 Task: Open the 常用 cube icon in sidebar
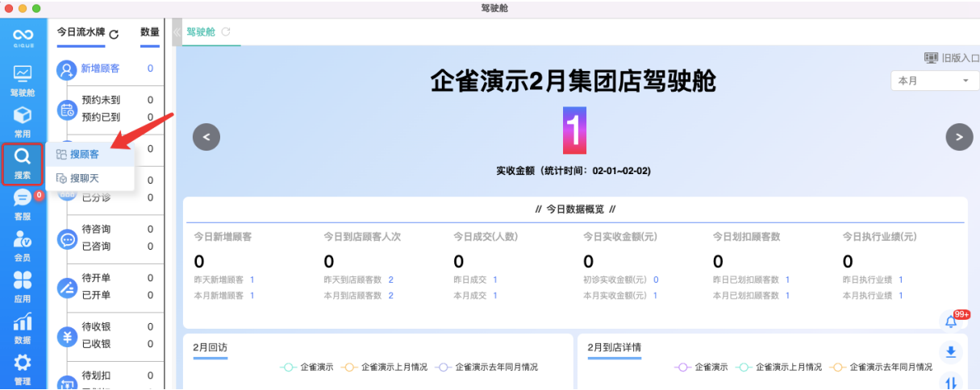(23, 121)
